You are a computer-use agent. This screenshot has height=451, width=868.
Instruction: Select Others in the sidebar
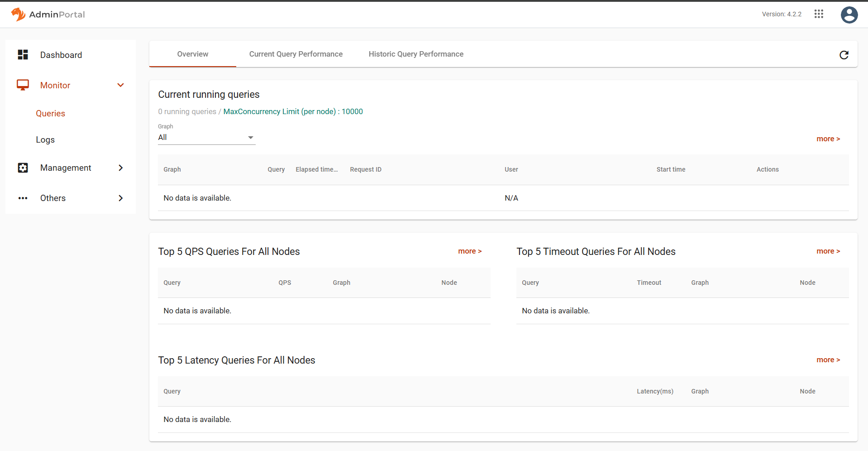[x=53, y=198]
